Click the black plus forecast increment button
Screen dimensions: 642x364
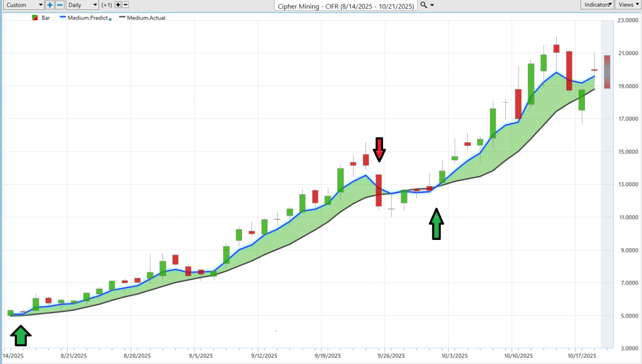[x=117, y=5]
